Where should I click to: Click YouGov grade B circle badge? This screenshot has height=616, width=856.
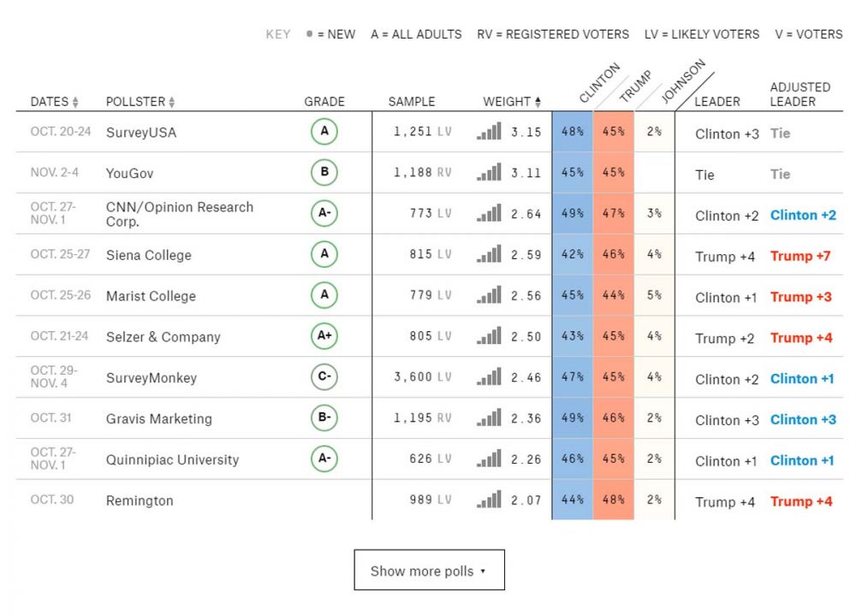tap(324, 173)
